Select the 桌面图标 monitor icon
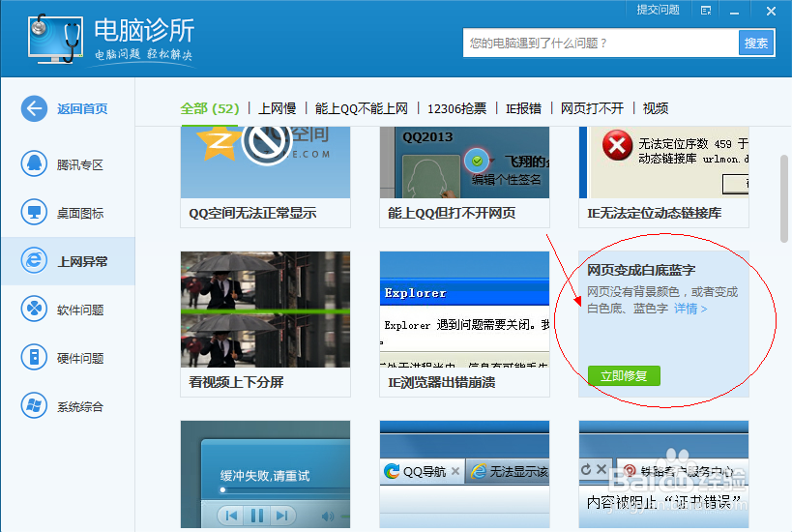Image resolution: width=792 pixels, height=532 pixels. click(34, 212)
